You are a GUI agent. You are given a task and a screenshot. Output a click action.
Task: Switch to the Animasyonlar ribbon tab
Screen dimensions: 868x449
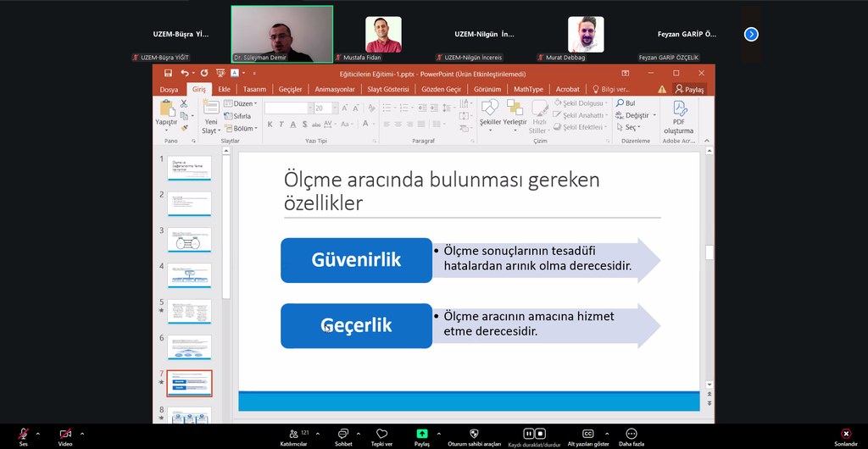tap(334, 89)
